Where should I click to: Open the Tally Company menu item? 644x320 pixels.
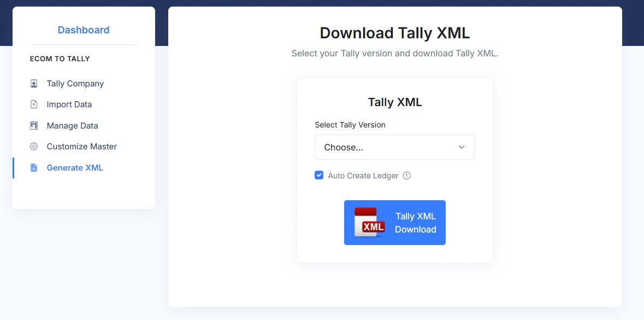pyautogui.click(x=75, y=84)
